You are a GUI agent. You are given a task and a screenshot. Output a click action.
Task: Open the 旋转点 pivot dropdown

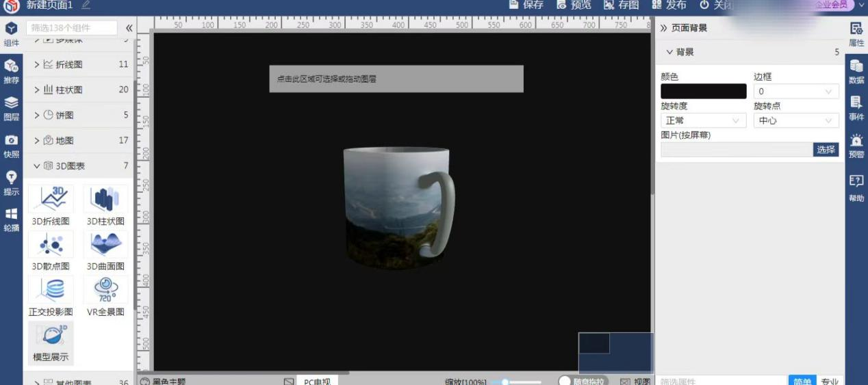click(x=796, y=120)
